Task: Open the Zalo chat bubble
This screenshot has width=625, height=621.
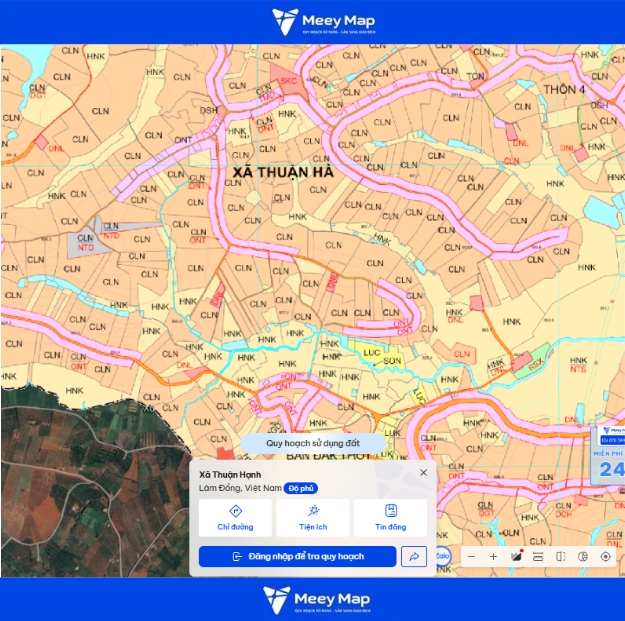Action: [443, 556]
